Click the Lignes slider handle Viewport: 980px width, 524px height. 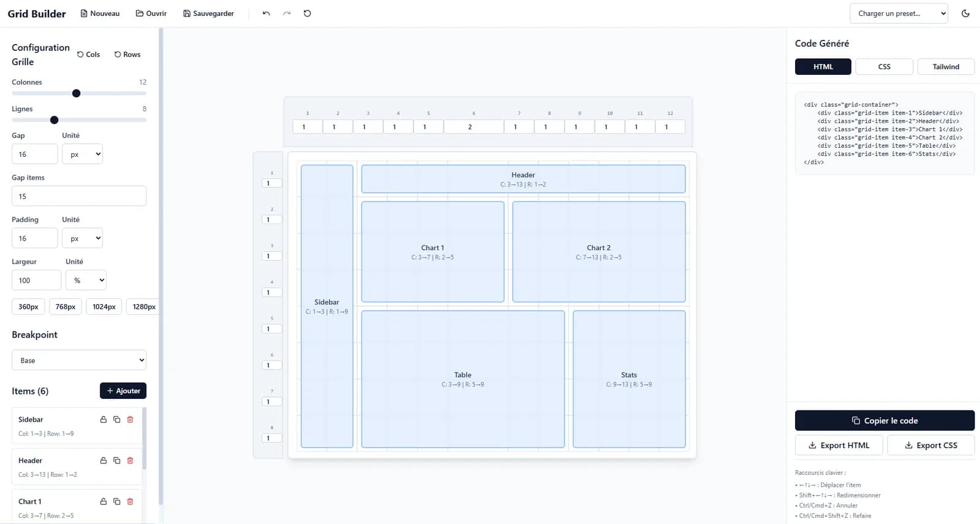[x=54, y=120]
